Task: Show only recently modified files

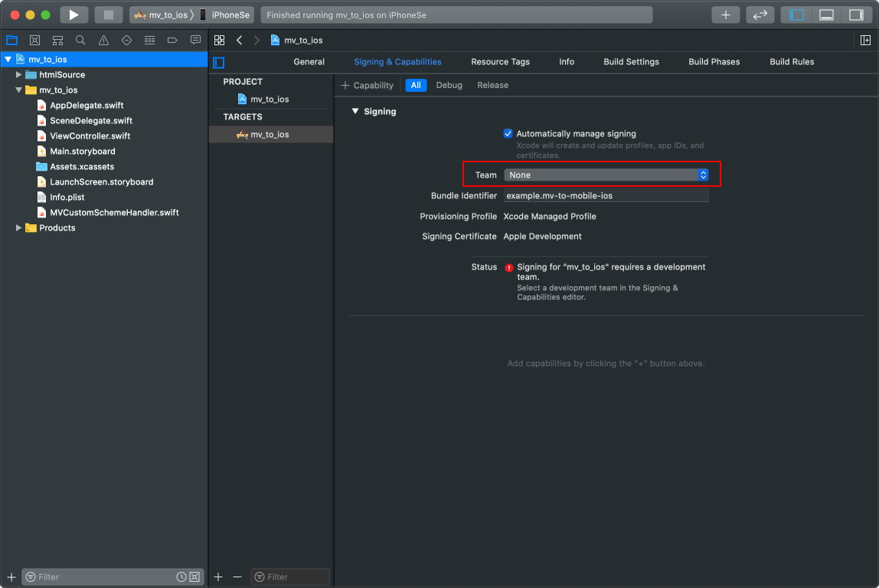Action: [x=181, y=577]
